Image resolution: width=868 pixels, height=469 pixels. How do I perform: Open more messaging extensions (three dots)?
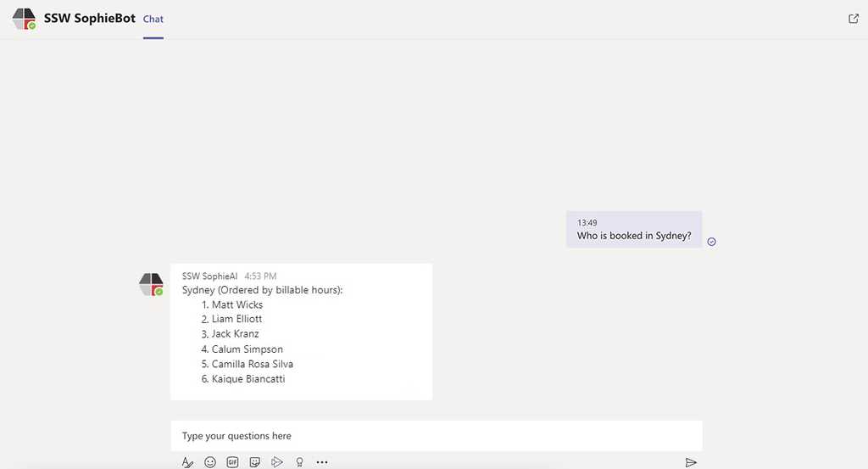point(321,462)
